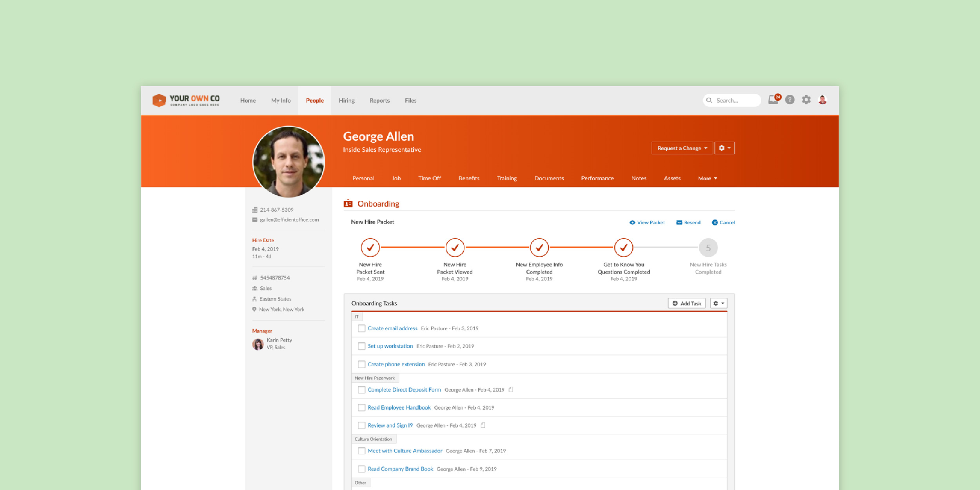Check the Complete Direct Deposit Form task

(361, 390)
